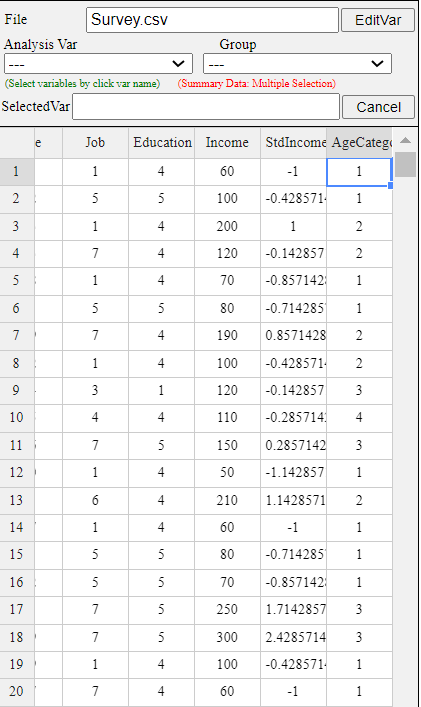Select the Job column header
This screenshot has width=421, height=707.
95,143
